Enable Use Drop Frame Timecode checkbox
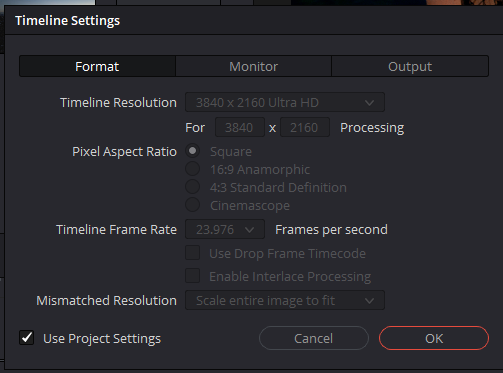 click(193, 253)
